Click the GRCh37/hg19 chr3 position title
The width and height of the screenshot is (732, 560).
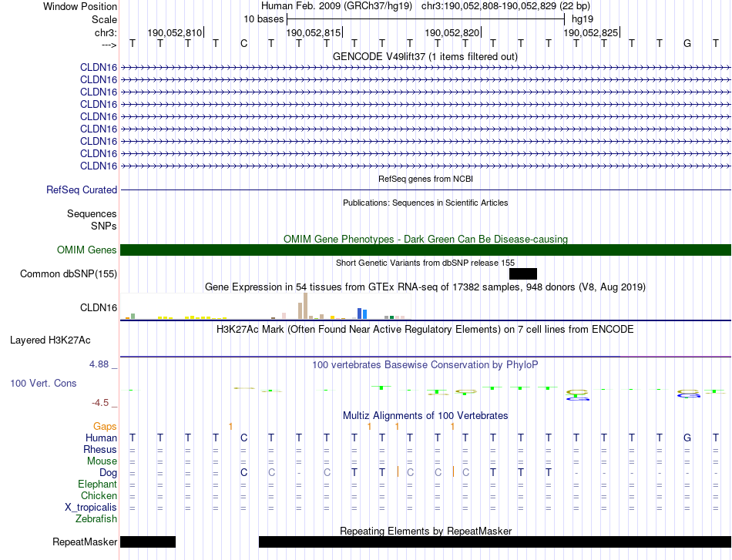tap(425, 6)
